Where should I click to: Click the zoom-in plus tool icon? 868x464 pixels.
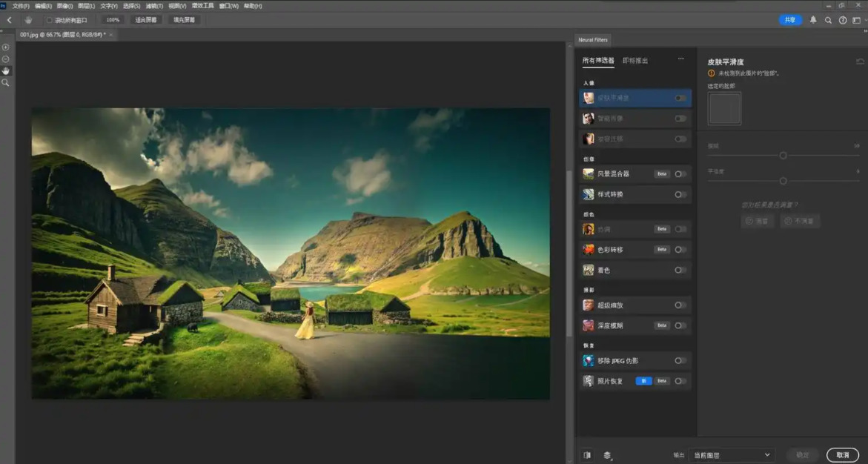point(6,47)
